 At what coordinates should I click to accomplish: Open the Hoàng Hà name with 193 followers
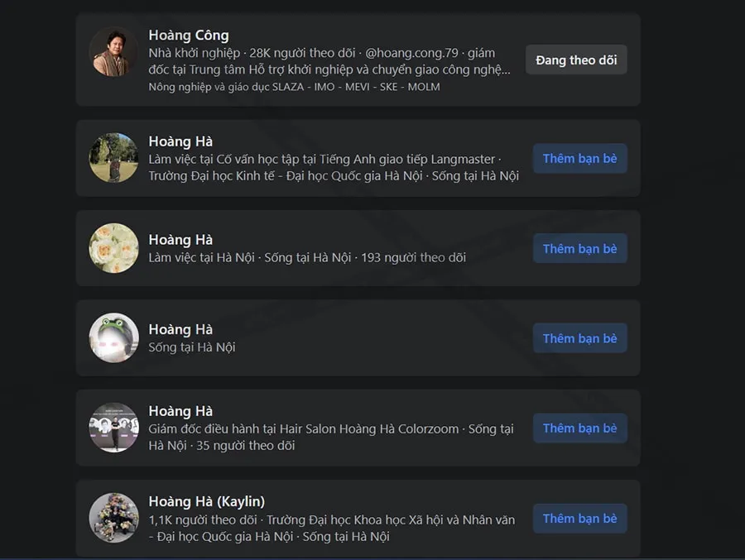click(180, 240)
